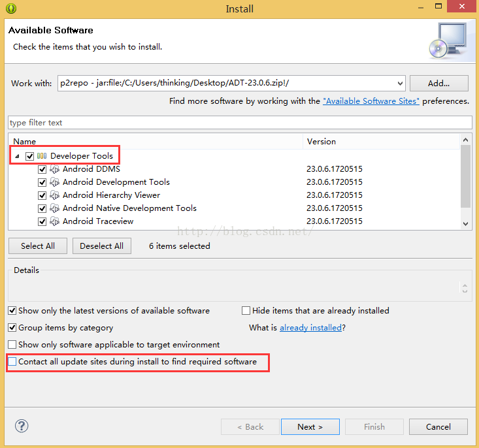The height and width of the screenshot is (448, 479).
Task: Uncheck the Android Traceview checkbox
Action: click(42, 221)
